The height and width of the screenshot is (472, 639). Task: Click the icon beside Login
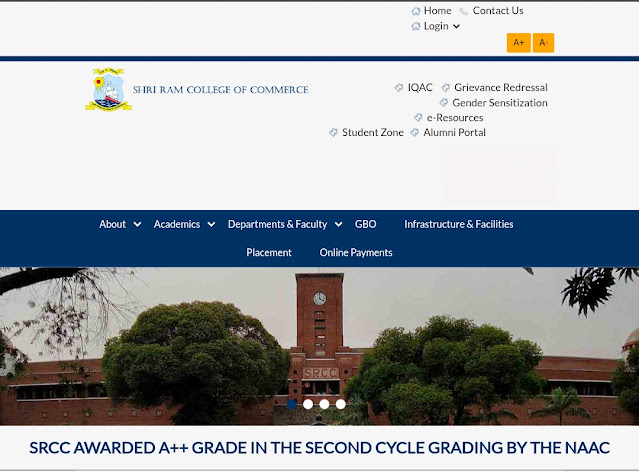[416, 26]
